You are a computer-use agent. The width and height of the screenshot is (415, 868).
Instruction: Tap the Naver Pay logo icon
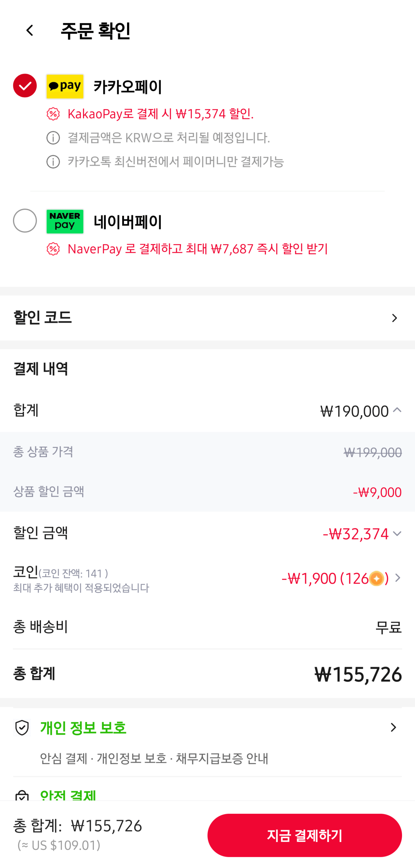[x=65, y=221]
